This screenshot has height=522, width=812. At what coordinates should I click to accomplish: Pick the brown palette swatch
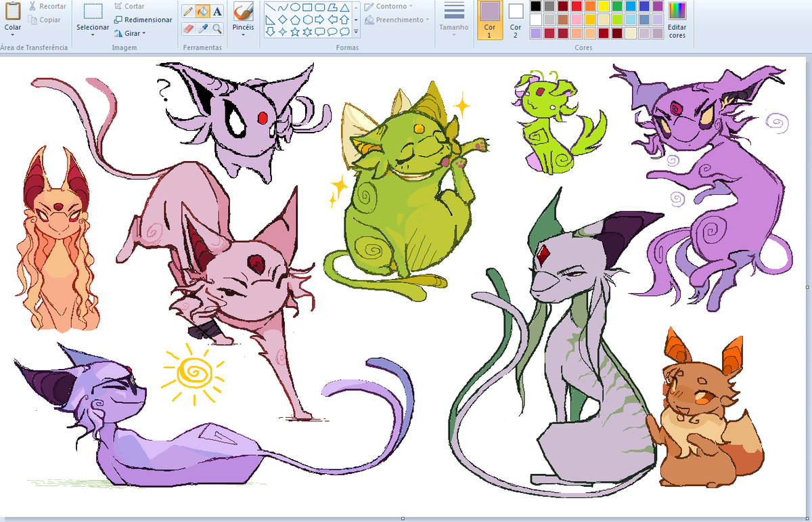(563, 20)
